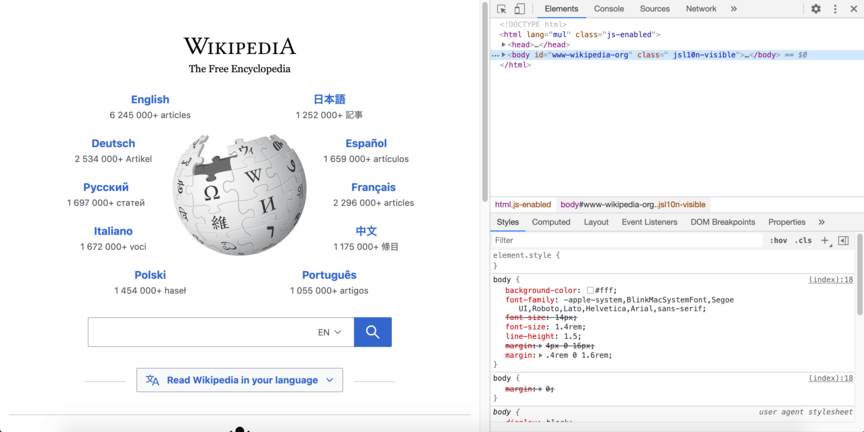Viewport: 864px width, 432px height.
Task: Toggle the computed styles sidebar icon
Action: pos(843,240)
